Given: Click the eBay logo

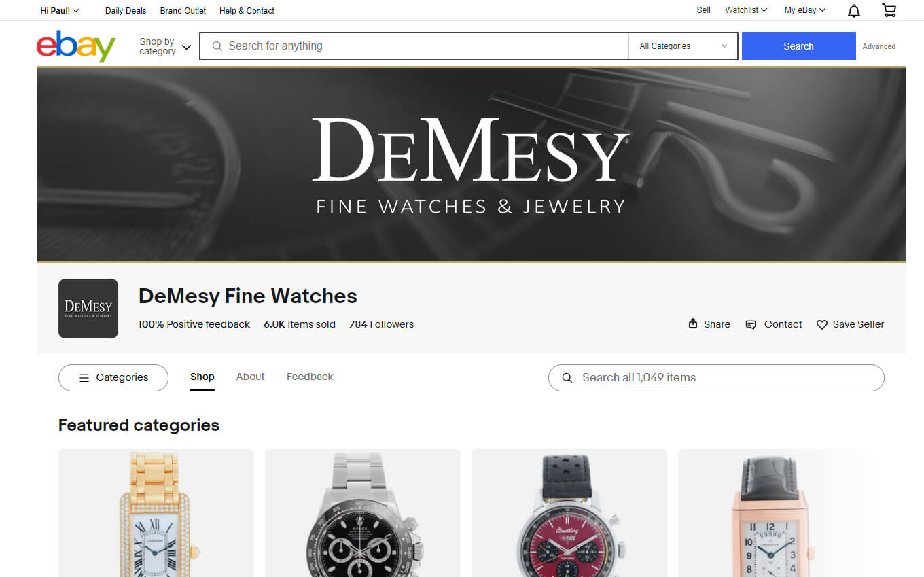Looking at the screenshot, I should 76,46.
